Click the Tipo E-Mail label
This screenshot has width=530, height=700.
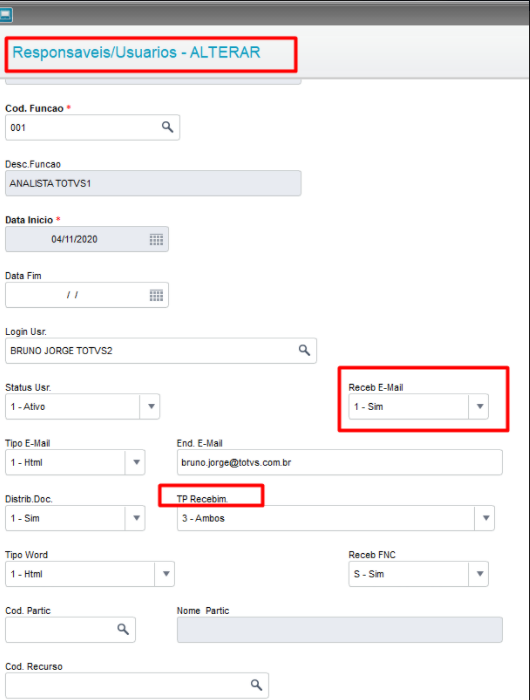28,443
